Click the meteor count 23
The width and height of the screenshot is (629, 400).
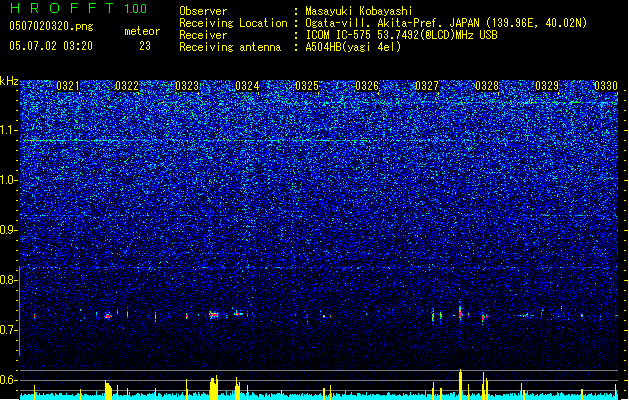pos(145,46)
